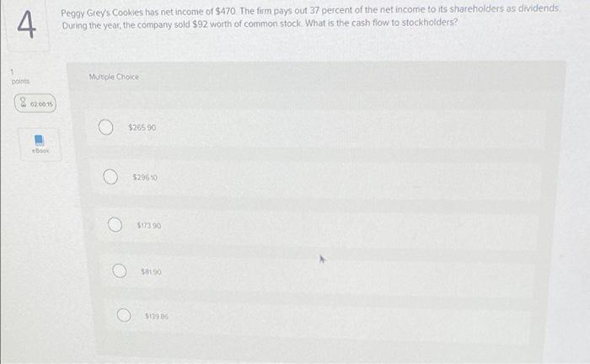Mark the $139.86 radio button
The width and height of the screenshot is (590, 364).
coord(124,315)
